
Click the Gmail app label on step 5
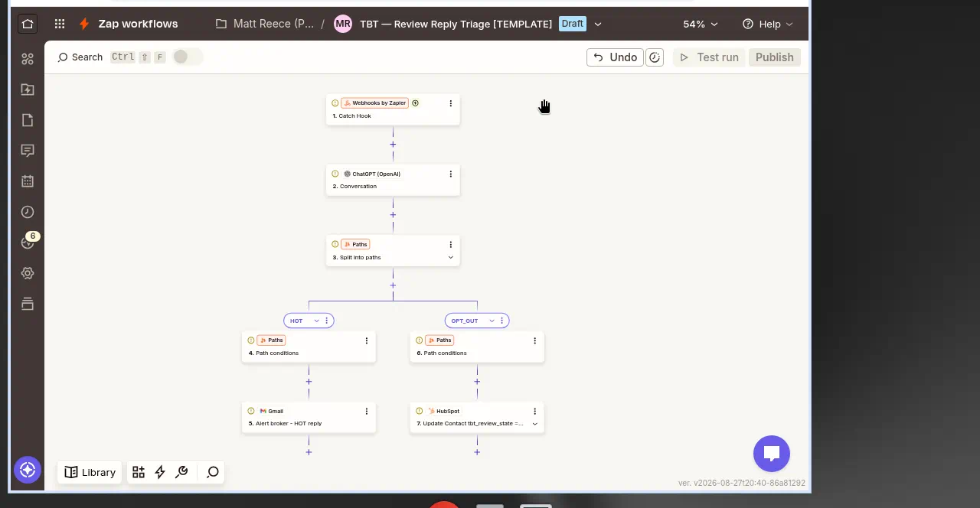click(272, 411)
